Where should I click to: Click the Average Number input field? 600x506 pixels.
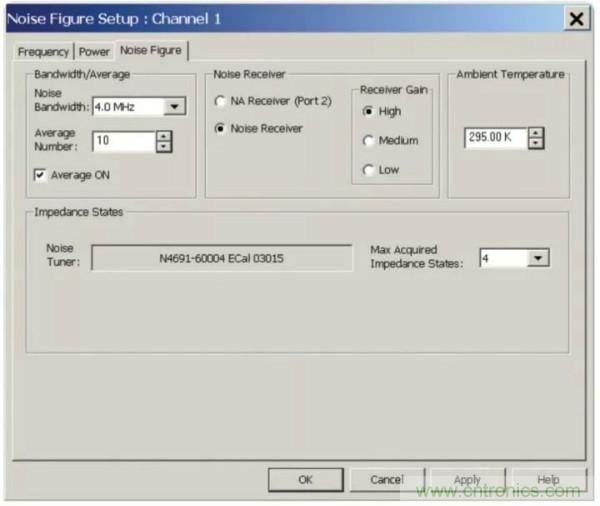tap(122, 142)
